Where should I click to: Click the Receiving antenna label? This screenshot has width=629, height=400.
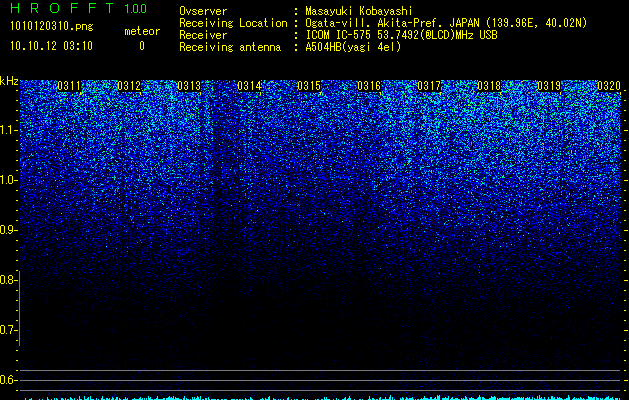(x=230, y=47)
